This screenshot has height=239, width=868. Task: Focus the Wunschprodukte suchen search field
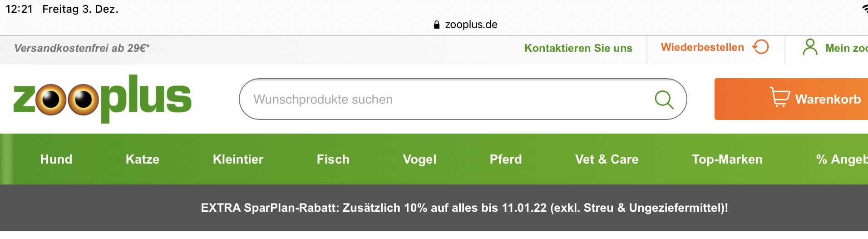pos(463,99)
